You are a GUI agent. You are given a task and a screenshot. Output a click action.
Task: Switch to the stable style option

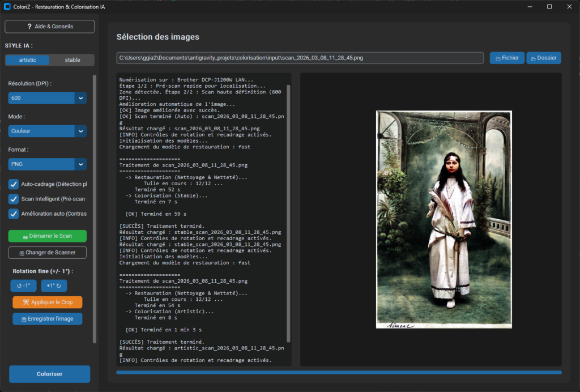pos(72,60)
